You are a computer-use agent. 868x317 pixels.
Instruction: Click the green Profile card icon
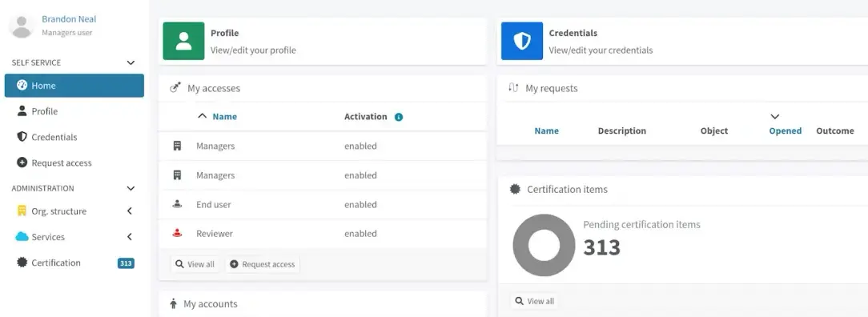183,41
